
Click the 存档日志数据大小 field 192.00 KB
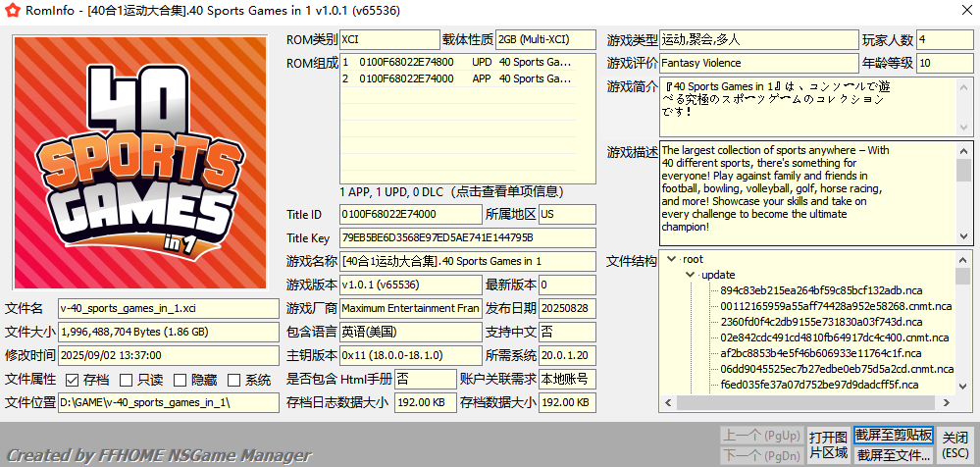tap(426, 402)
